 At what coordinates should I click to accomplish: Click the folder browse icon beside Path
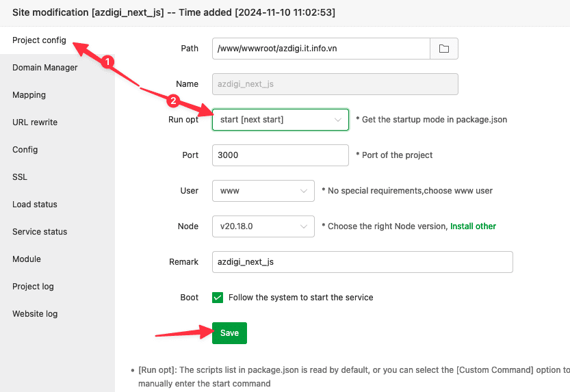click(444, 49)
